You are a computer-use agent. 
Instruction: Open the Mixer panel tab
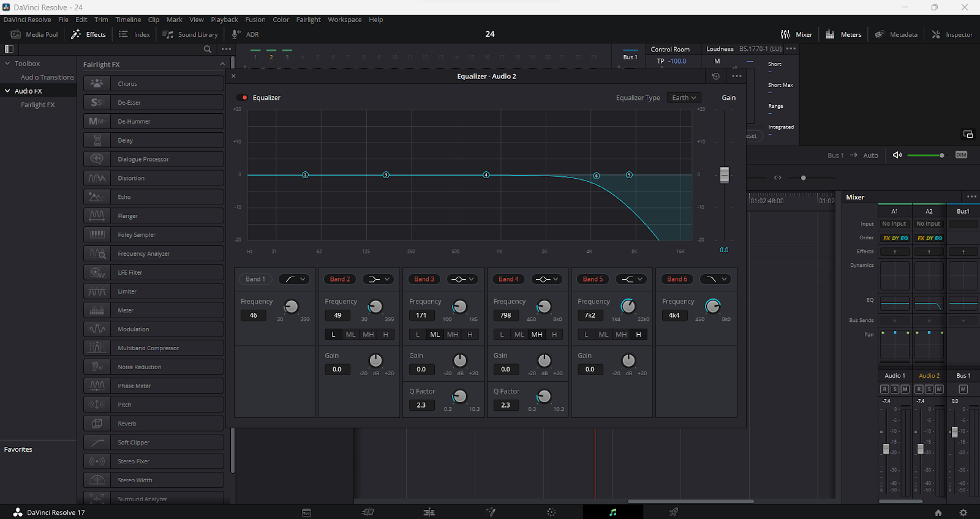pyautogui.click(x=796, y=34)
